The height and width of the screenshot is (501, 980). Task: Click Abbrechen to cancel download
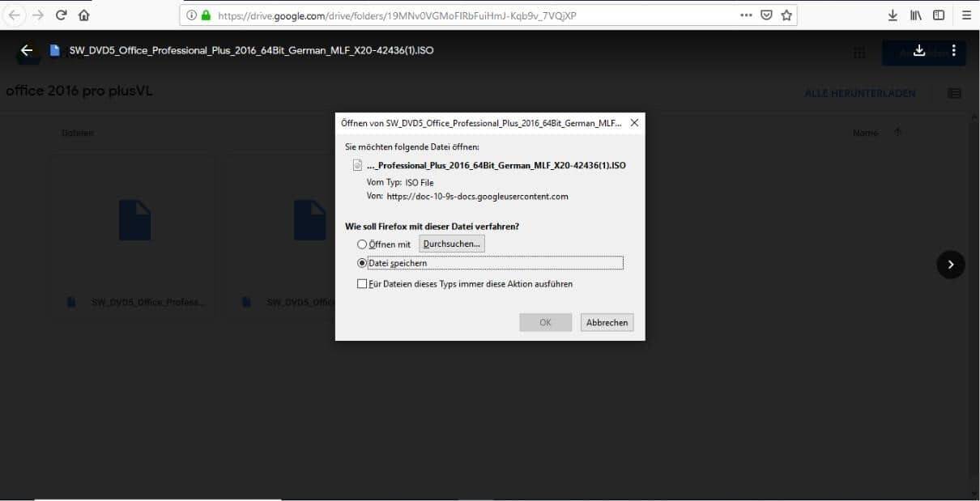607,322
